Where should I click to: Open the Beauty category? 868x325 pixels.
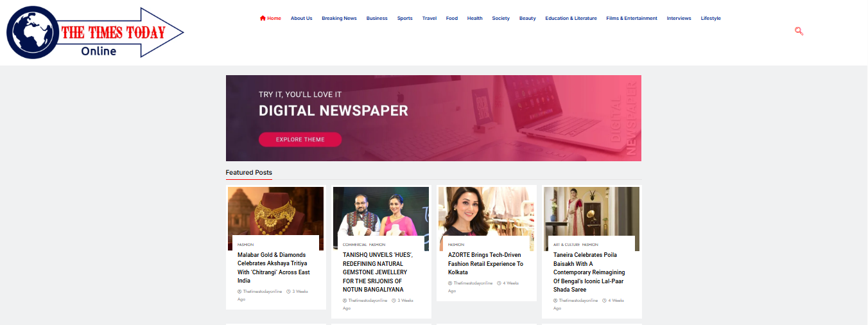tap(527, 18)
